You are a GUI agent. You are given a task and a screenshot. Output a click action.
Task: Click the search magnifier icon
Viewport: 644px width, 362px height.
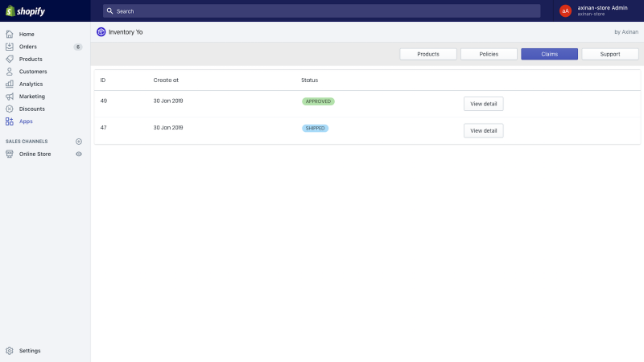pos(109,11)
